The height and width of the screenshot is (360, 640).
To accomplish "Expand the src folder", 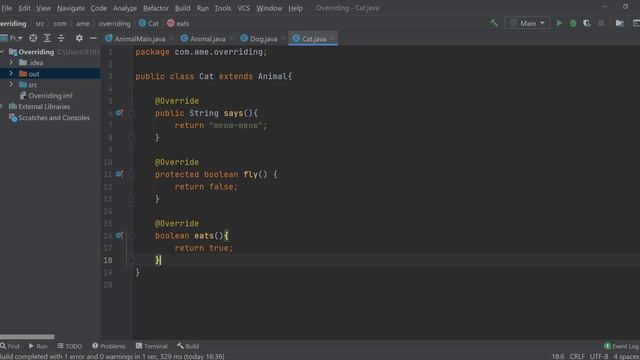I will 11,84.
